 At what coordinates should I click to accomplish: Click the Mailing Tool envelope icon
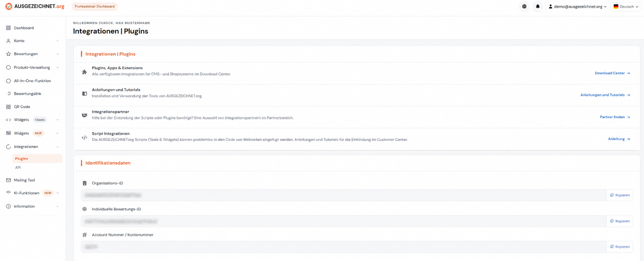[x=8, y=180]
